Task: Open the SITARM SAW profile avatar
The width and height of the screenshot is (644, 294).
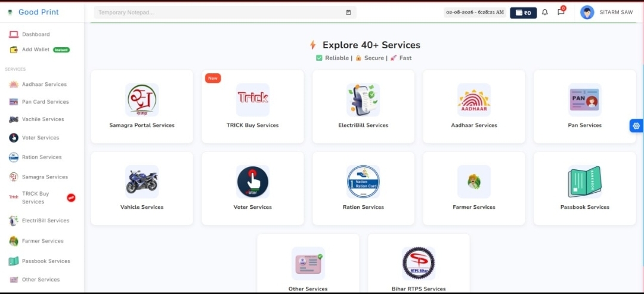Action: click(x=587, y=13)
